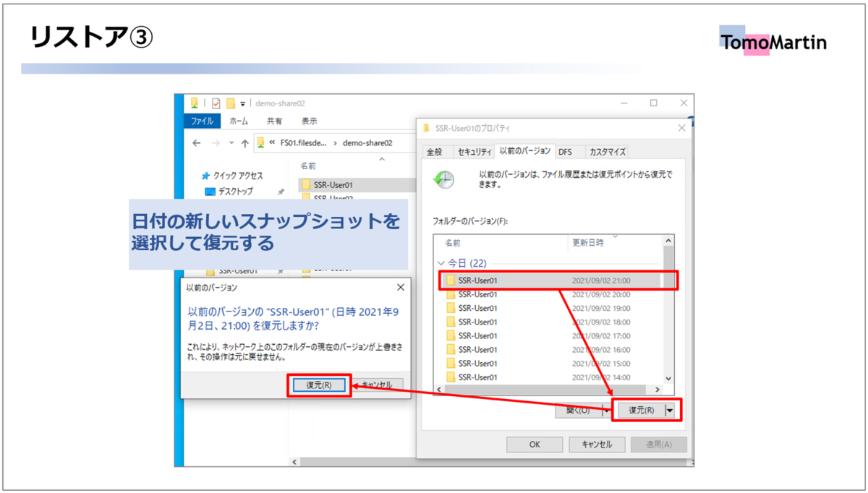
Task: Click the up arrow of version list scrollbar
Action: coord(668,241)
